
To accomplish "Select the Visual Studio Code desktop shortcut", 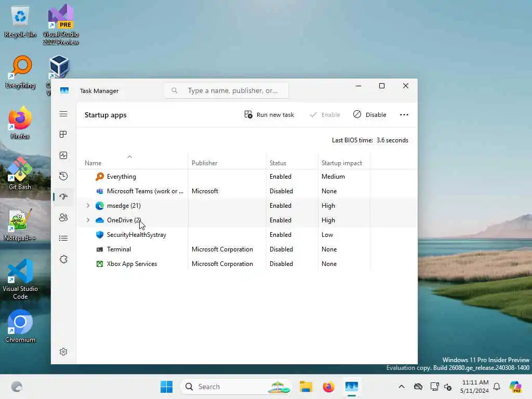I will 20,279.
